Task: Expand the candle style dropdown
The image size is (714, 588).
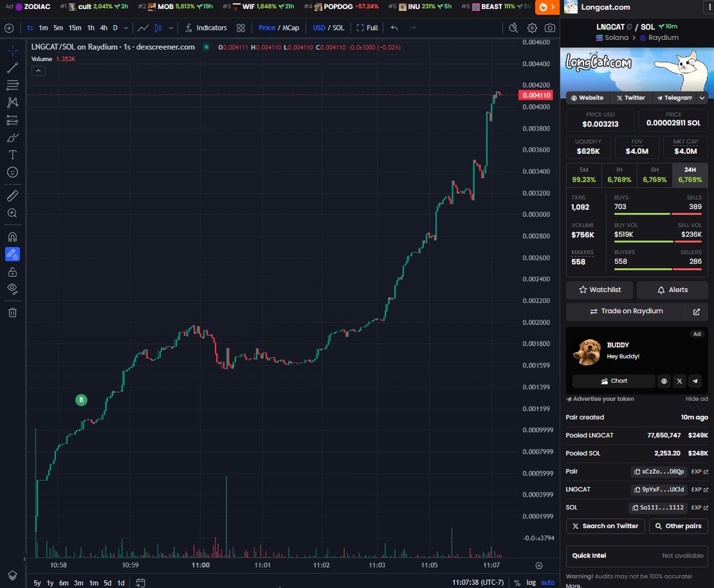Action: [169, 28]
